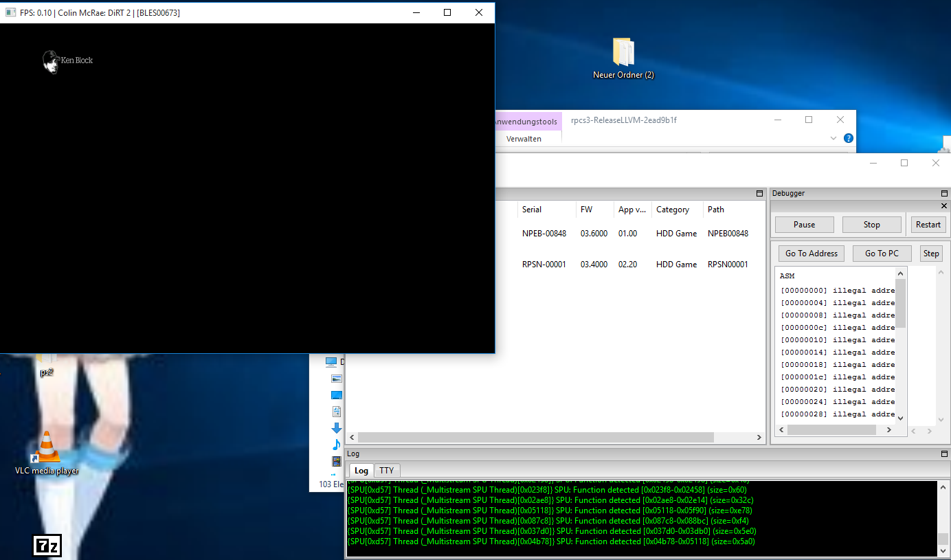Image resolution: width=951 pixels, height=560 pixels.
Task: Click the blue Explorer help question mark
Action: coord(849,138)
